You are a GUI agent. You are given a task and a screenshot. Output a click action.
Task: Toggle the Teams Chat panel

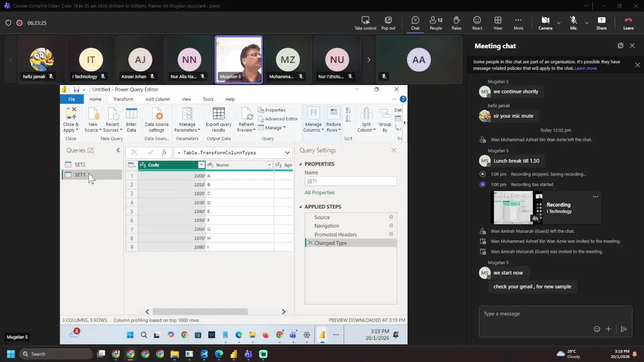(x=415, y=23)
